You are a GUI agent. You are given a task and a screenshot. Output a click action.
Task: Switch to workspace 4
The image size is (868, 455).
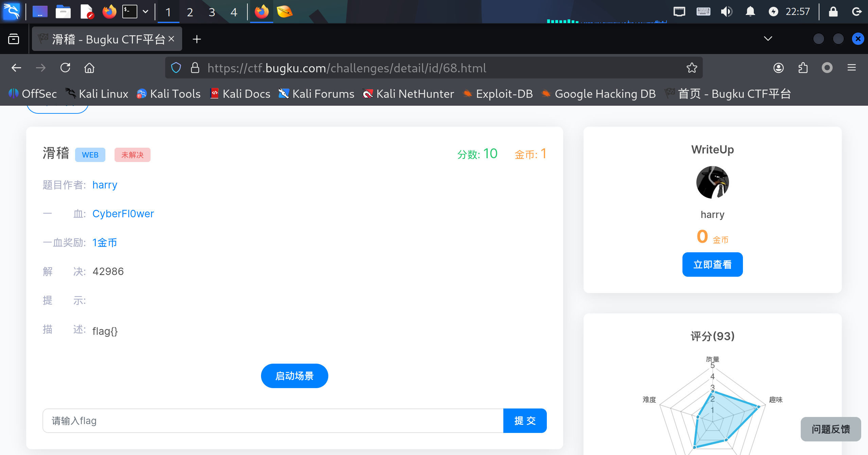tap(234, 12)
